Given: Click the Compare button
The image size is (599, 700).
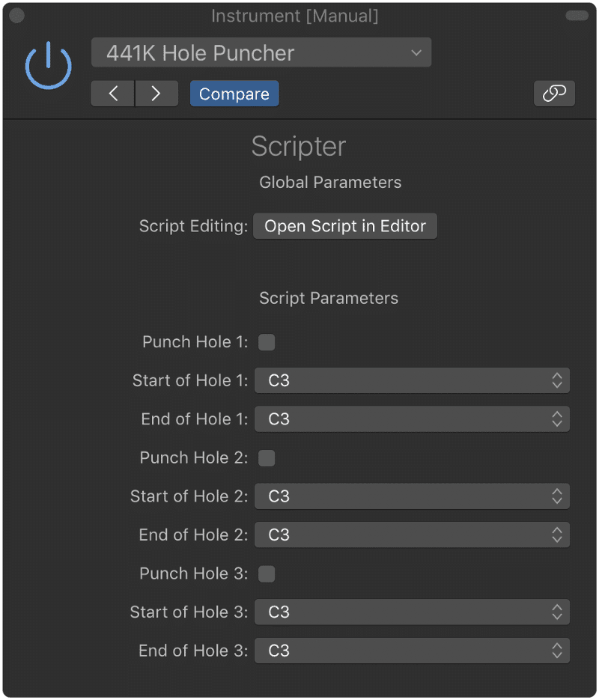Looking at the screenshot, I should coord(234,94).
